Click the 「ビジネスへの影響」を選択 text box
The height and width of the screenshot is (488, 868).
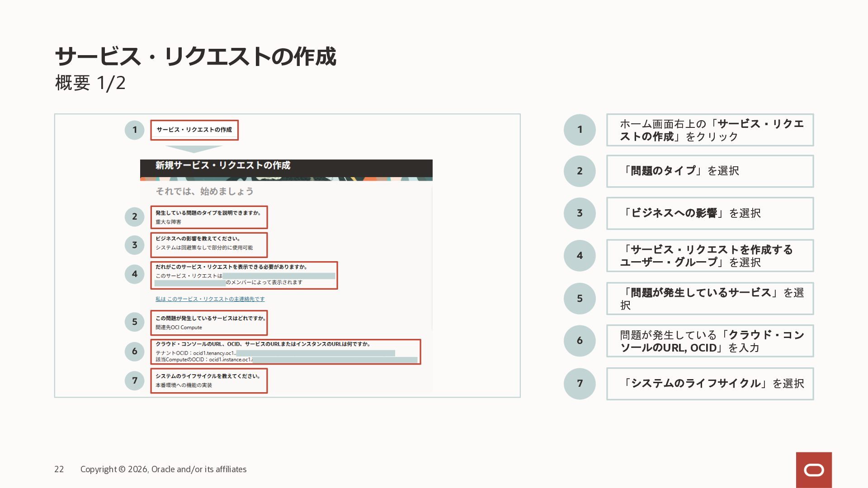(710, 213)
